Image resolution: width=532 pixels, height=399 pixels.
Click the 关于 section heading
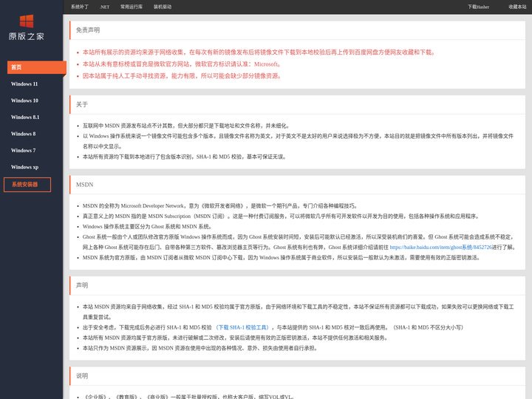click(82, 104)
